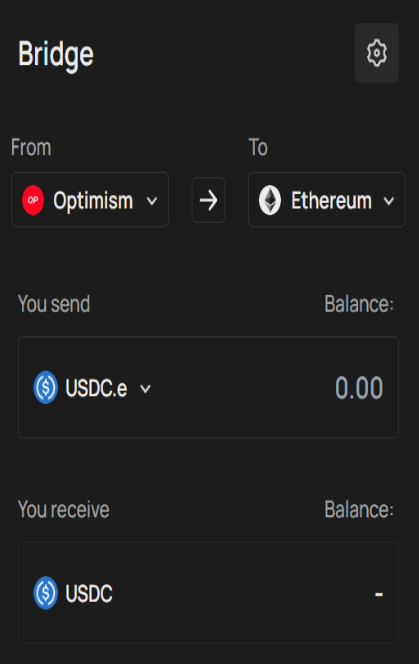The height and width of the screenshot is (664, 419).
Task: Click the USDC coin icon in receive box
Action: (x=46, y=593)
